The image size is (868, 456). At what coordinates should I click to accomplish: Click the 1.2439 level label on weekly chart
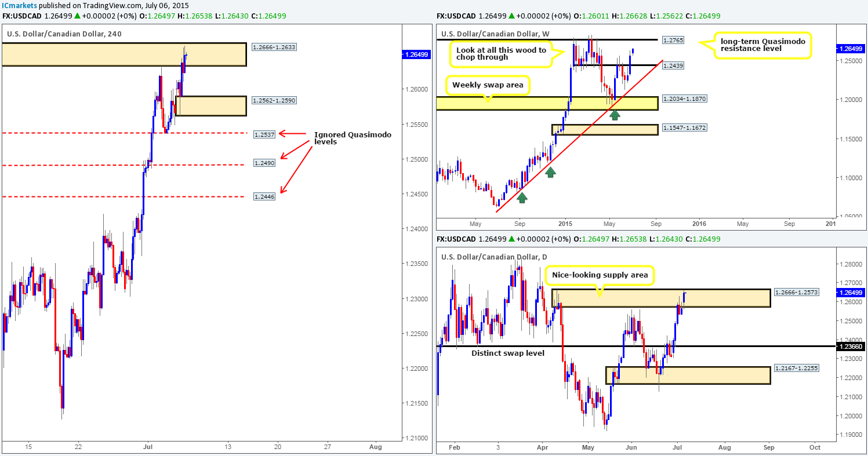(673, 66)
